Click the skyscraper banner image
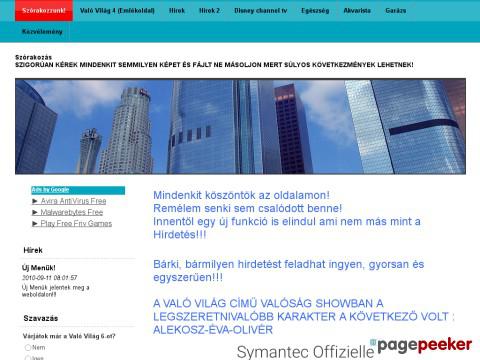 pos(240,126)
